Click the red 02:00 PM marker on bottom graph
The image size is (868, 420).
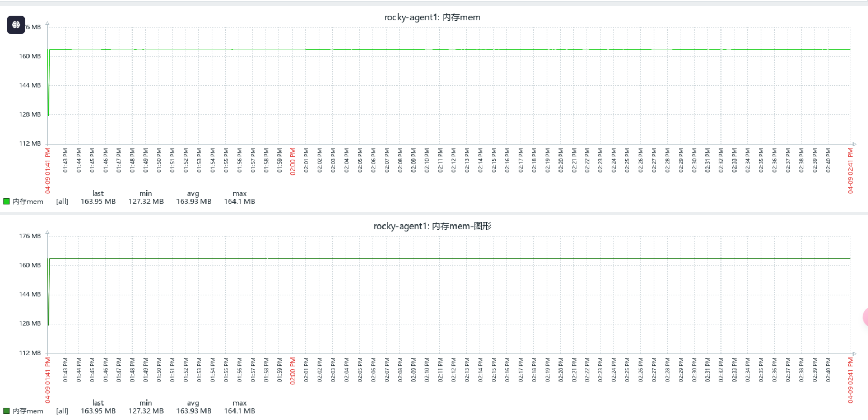pyautogui.click(x=292, y=371)
